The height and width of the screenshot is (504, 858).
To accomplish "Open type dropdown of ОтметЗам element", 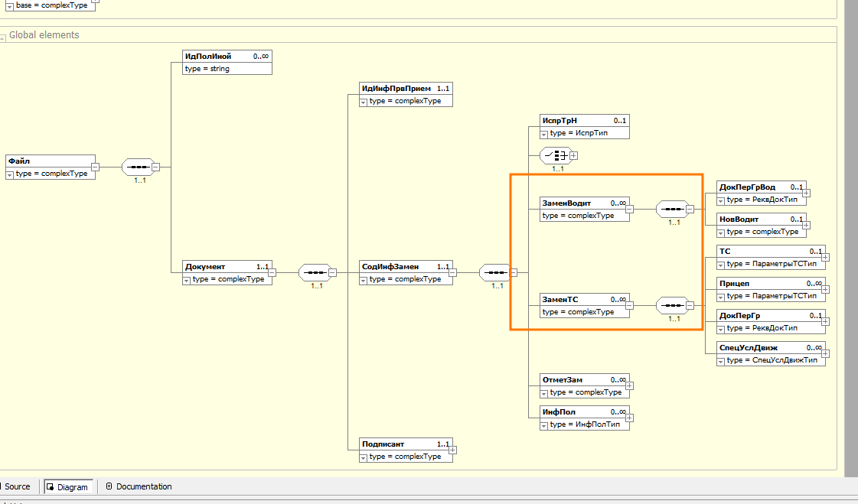I will 544,394.
